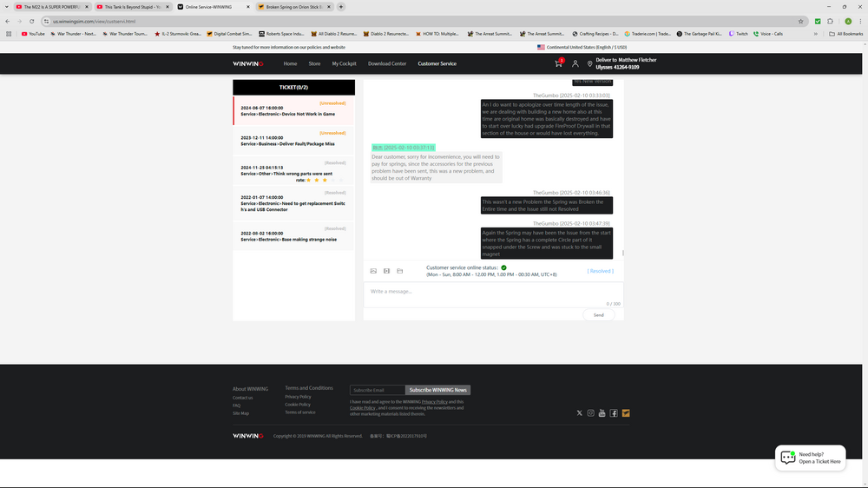Open the Site Map footer link

pyautogui.click(x=240, y=413)
